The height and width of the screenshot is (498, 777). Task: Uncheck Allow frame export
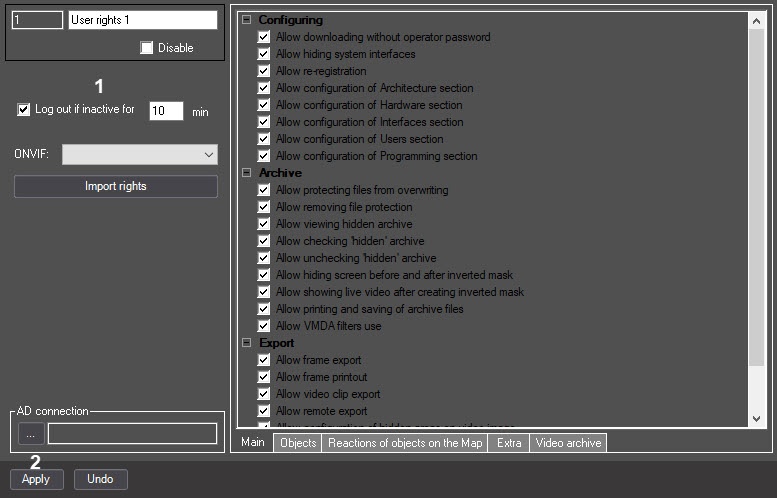(264, 360)
